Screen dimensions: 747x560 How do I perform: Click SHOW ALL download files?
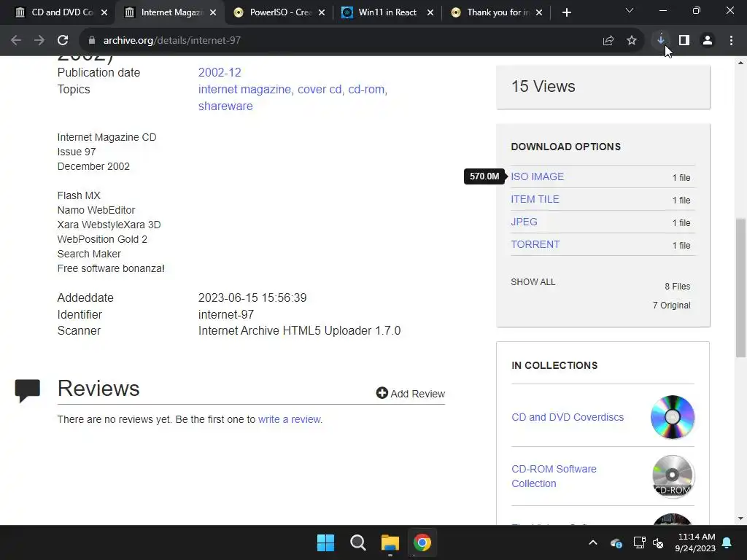click(x=533, y=282)
